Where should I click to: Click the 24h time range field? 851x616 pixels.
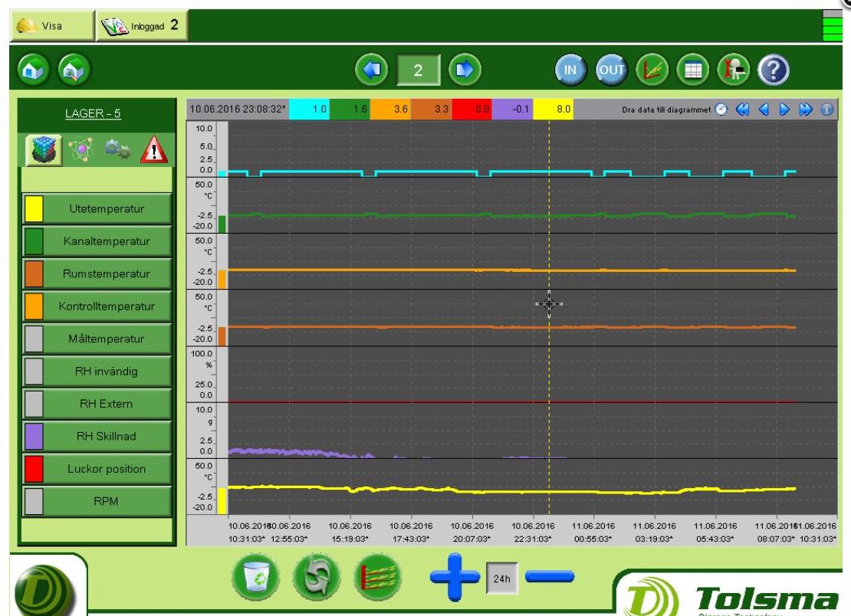pyautogui.click(x=501, y=578)
